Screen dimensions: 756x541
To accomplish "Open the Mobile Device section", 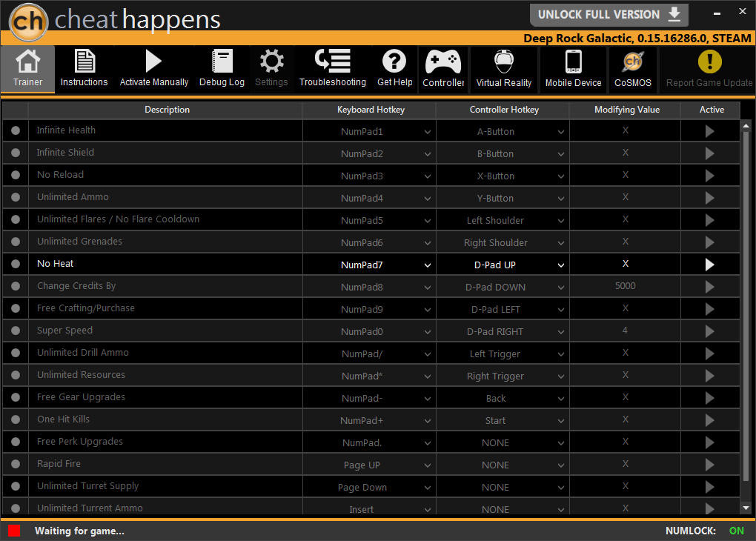I will (573, 69).
